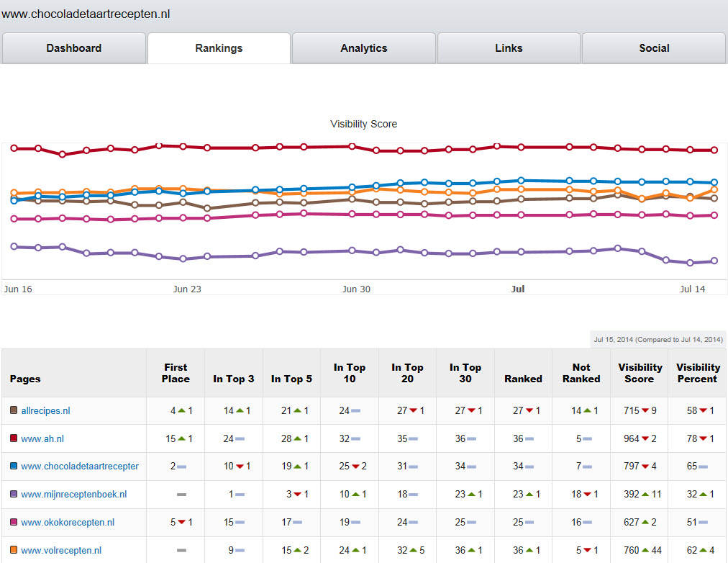Open the allrecipes.nl page link

coord(45,410)
